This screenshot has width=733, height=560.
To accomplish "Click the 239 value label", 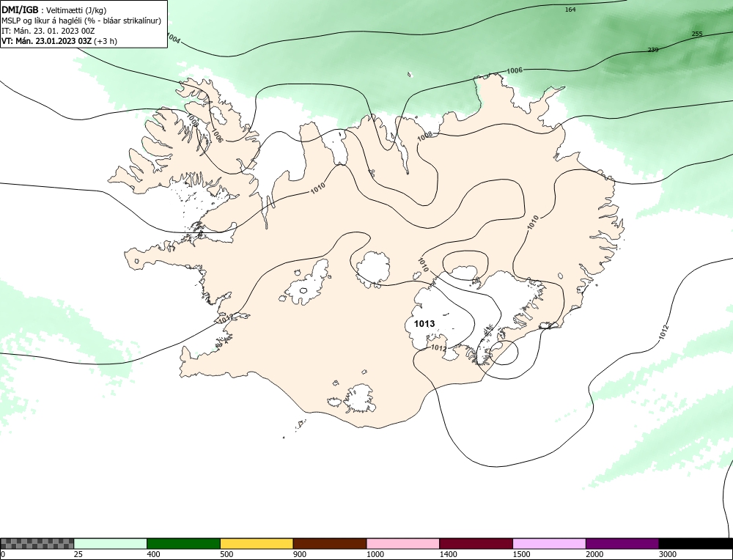I will point(653,50).
